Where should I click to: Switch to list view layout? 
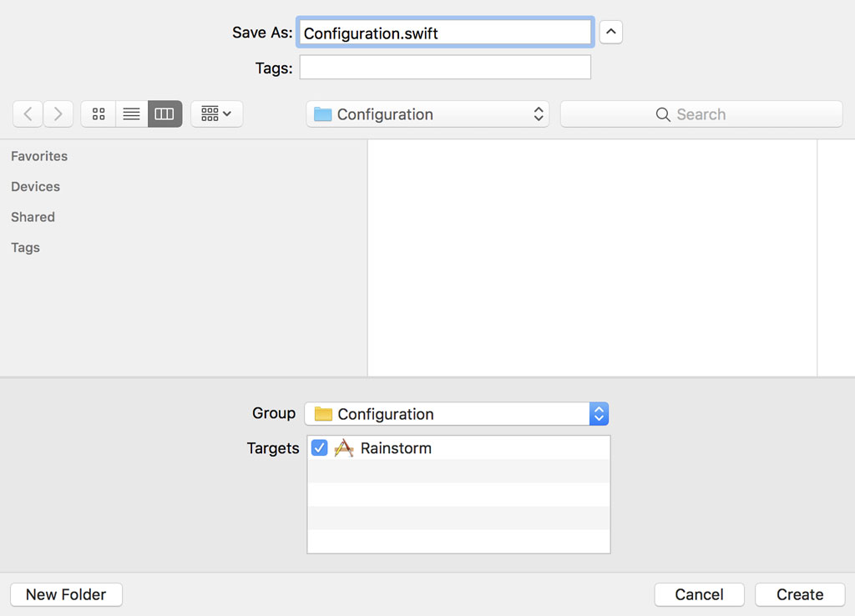coord(131,114)
